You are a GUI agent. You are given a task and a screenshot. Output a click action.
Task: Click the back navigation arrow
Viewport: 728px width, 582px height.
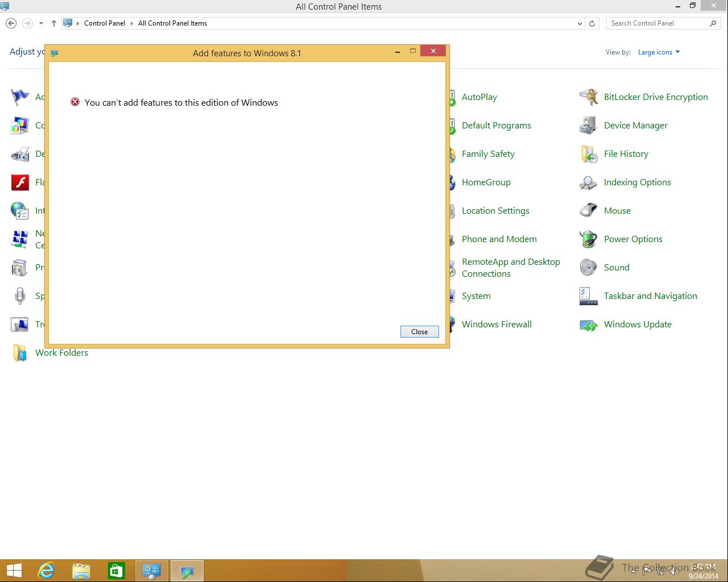(x=11, y=23)
